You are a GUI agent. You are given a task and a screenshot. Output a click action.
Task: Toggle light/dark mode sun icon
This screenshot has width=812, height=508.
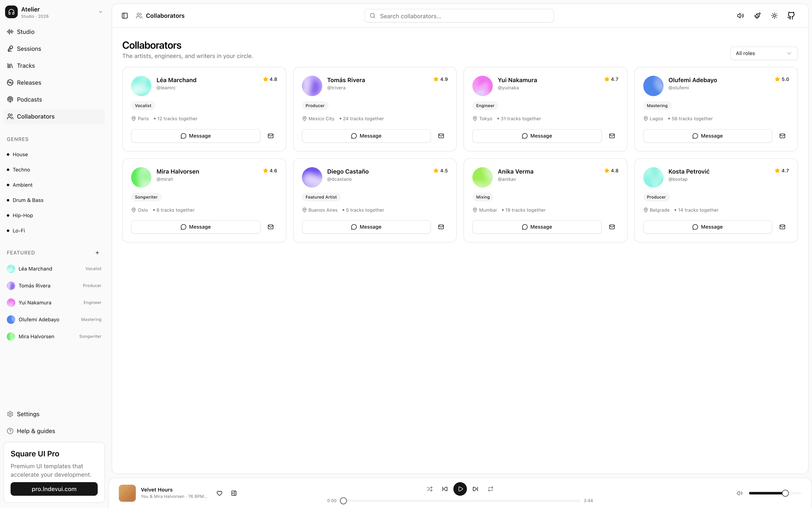coord(774,16)
